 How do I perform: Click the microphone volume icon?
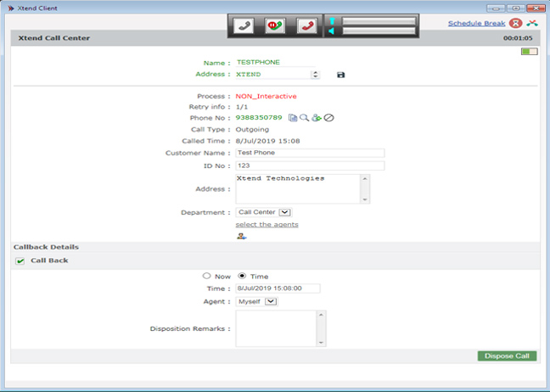332,21
